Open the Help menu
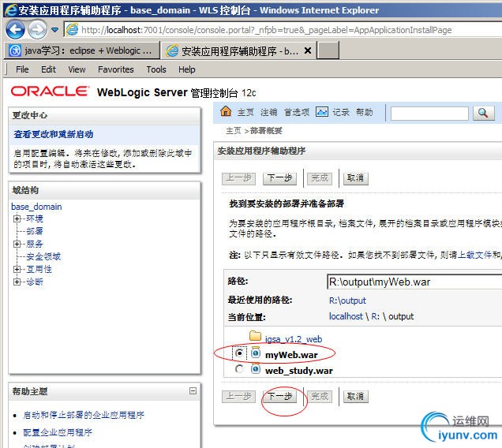Screen dimensions: 502x448 (x=186, y=69)
